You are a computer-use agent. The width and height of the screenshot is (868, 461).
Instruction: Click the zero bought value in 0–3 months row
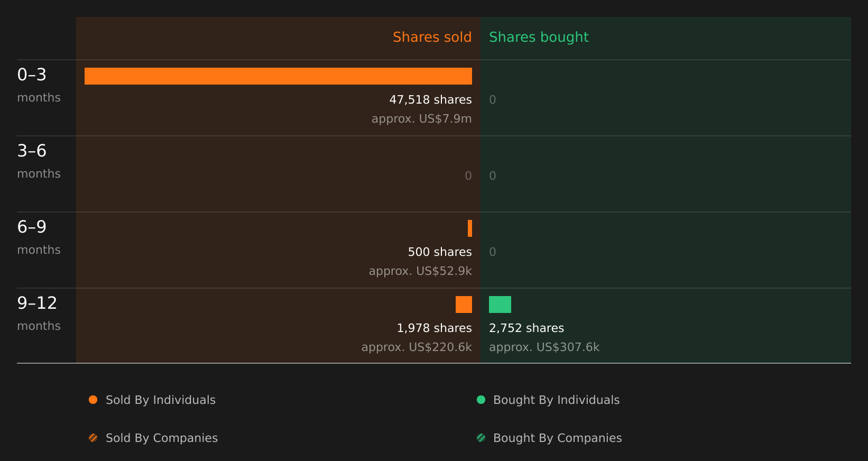tap(493, 100)
